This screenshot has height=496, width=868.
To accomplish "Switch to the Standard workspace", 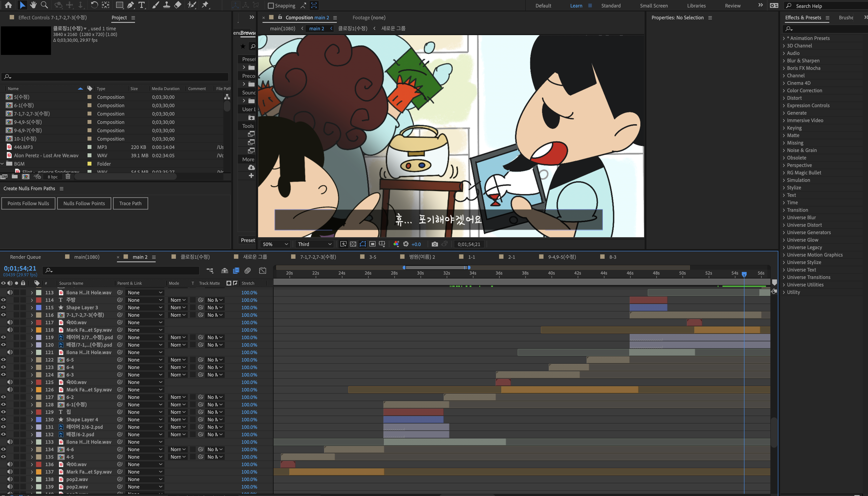I will click(611, 5).
